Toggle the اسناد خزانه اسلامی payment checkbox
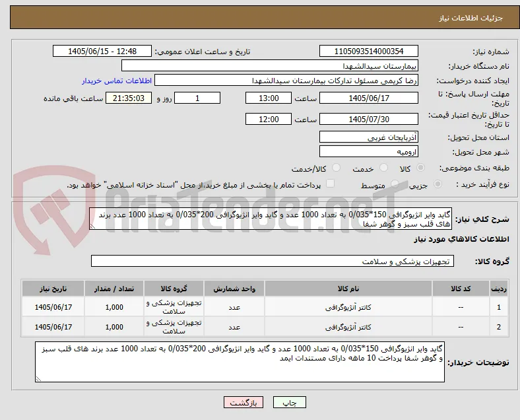This screenshot has height=420, width=520. click(330, 184)
